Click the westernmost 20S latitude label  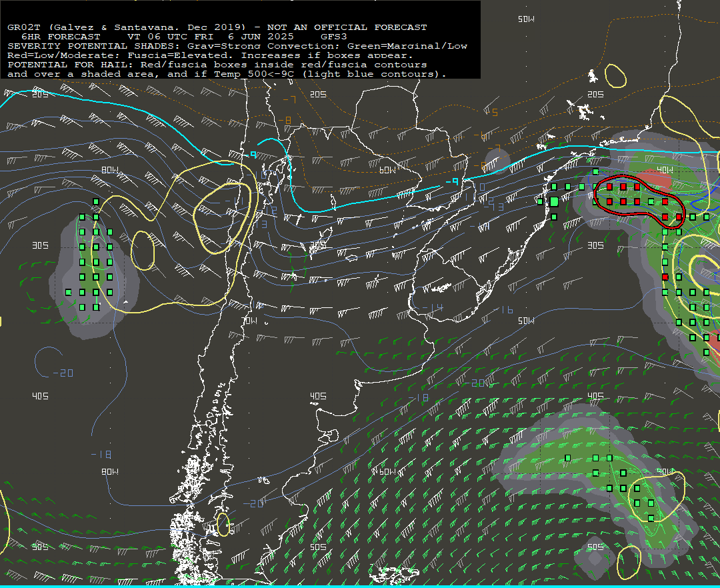pos(41,94)
